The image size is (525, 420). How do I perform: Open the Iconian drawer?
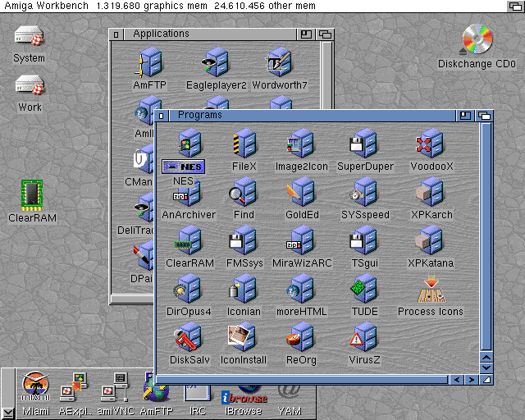(x=244, y=289)
